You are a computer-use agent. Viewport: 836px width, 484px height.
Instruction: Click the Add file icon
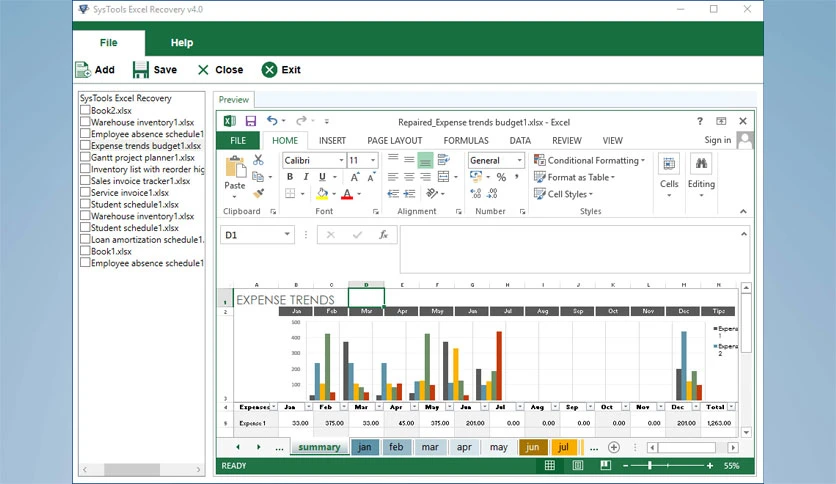pyautogui.click(x=83, y=70)
